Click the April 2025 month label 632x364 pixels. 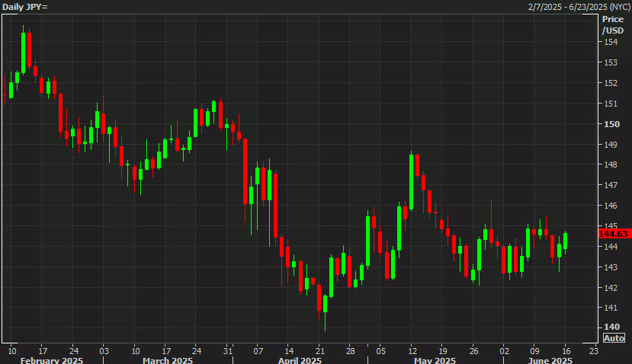coord(300,360)
